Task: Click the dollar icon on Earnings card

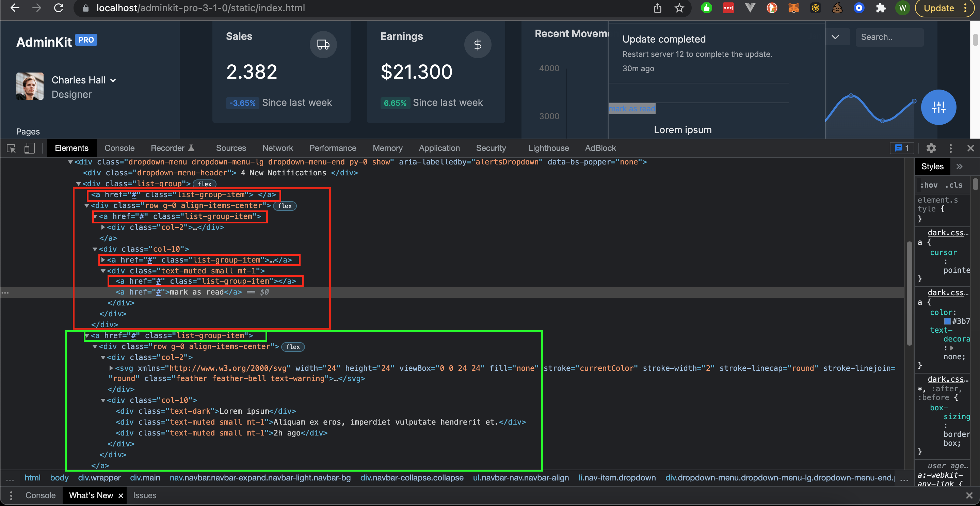Action: tap(478, 45)
